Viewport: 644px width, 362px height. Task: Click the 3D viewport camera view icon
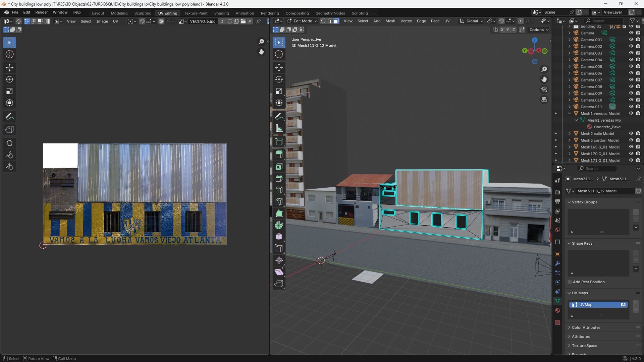click(544, 89)
